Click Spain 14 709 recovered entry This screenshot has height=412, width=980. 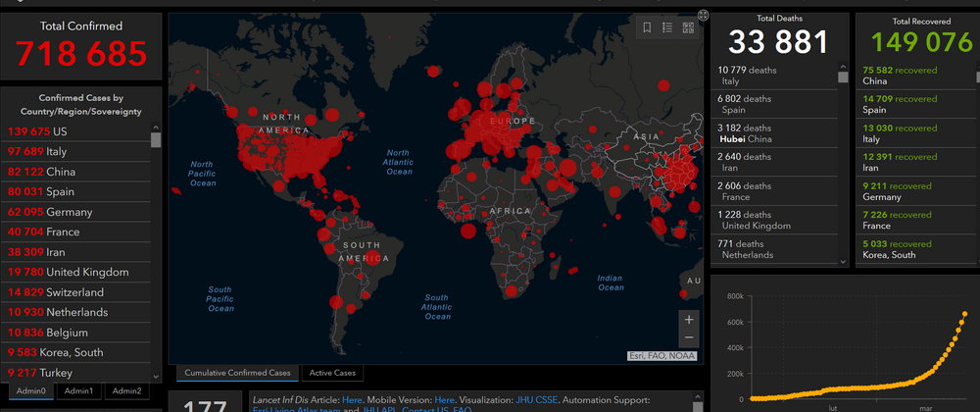(x=915, y=104)
